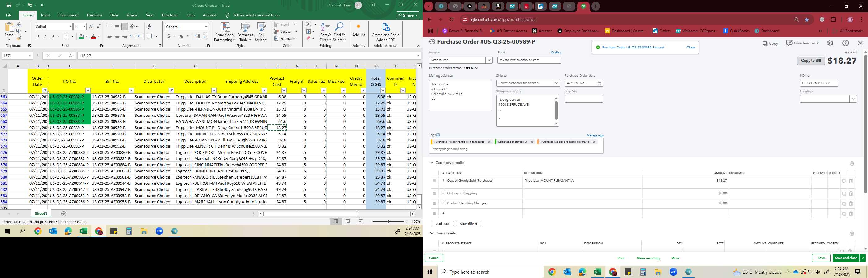This screenshot has height=278, width=868.
Task: Click the Increase Font Size icon
Action: [91, 27]
